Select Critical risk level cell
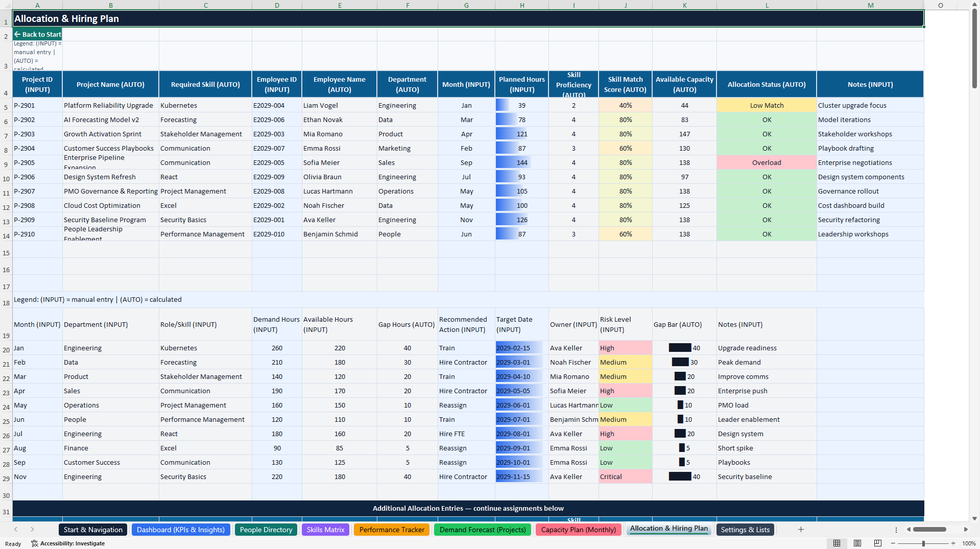Viewport: 980px width, 549px height. click(x=625, y=476)
